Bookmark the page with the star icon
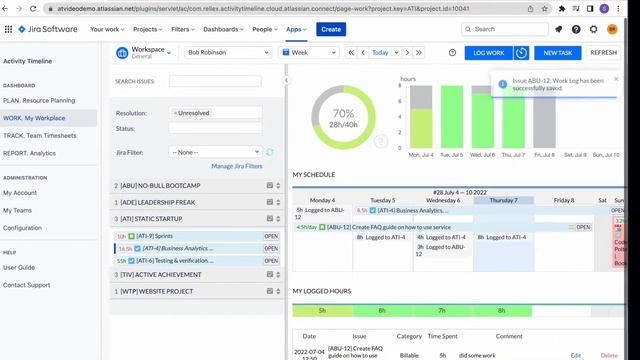Viewport: 640px width, 360px height. point(544,9)
